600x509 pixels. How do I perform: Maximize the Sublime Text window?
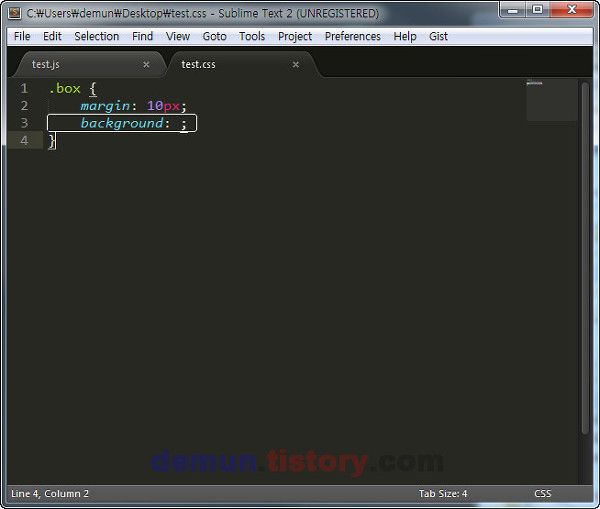tap(537, 10)
